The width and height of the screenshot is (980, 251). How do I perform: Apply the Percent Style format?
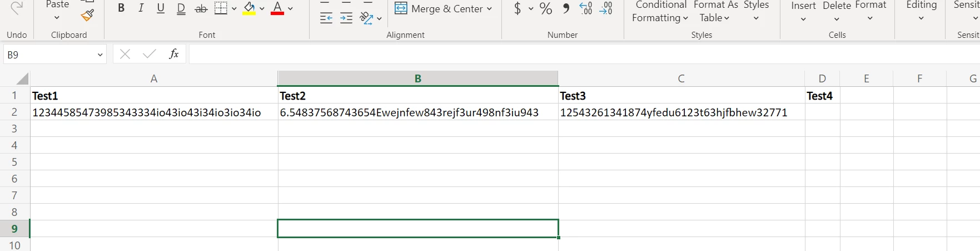546,8
